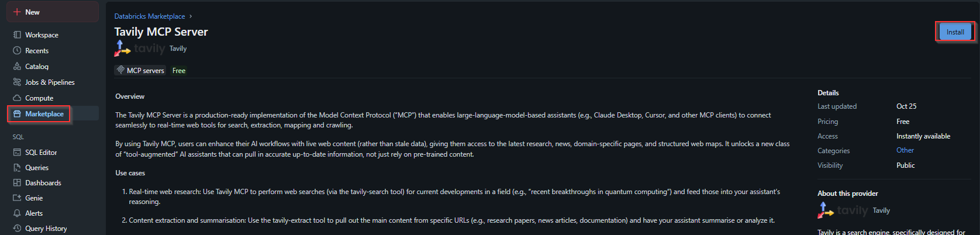
Task: Click the Tavily logo under the title
Action: [x=140, y=49]
